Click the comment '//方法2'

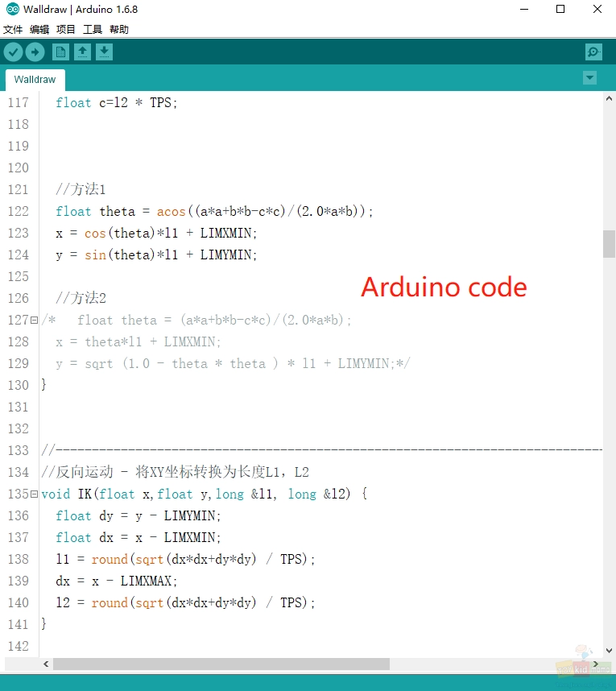coord(81,298)
